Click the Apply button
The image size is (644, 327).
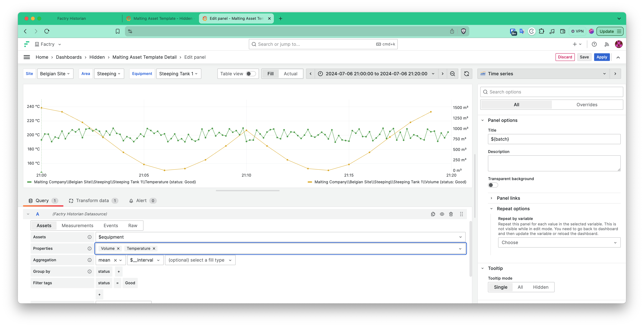pos(602,57)
